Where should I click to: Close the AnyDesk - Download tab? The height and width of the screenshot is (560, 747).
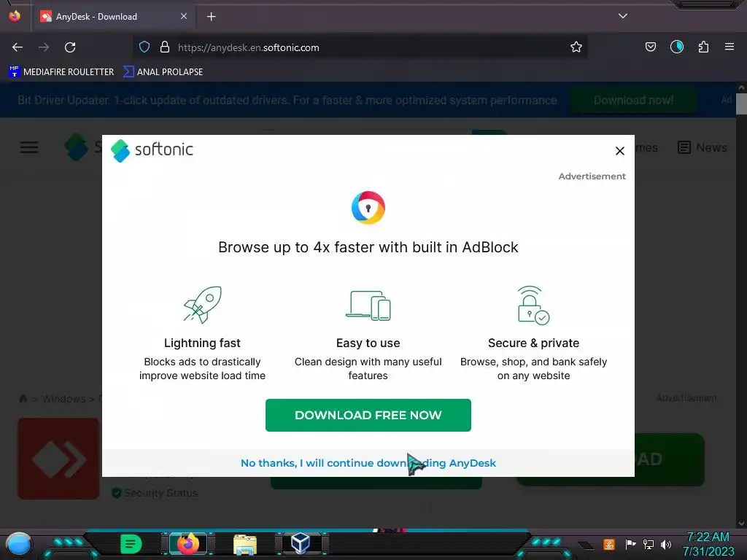click(184, 16)
